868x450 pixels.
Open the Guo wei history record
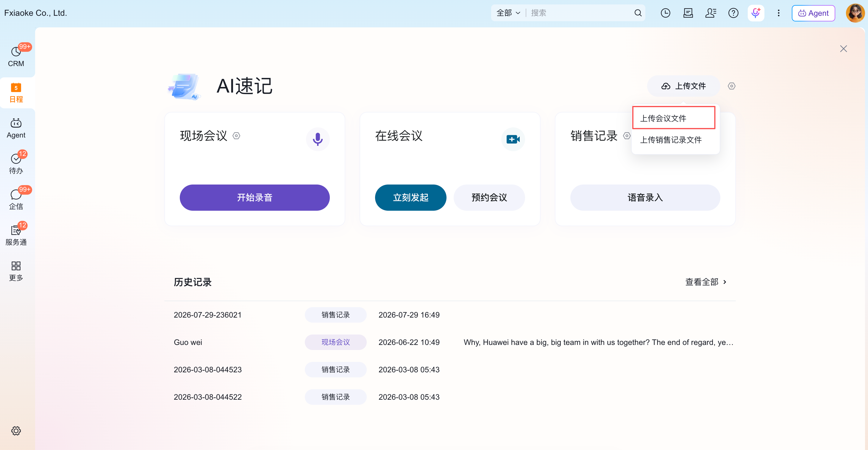188,342
